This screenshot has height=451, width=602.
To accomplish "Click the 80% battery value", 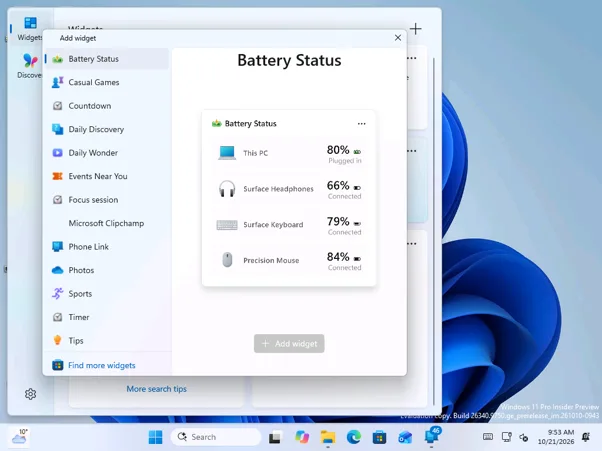I will tap(338, 150).
